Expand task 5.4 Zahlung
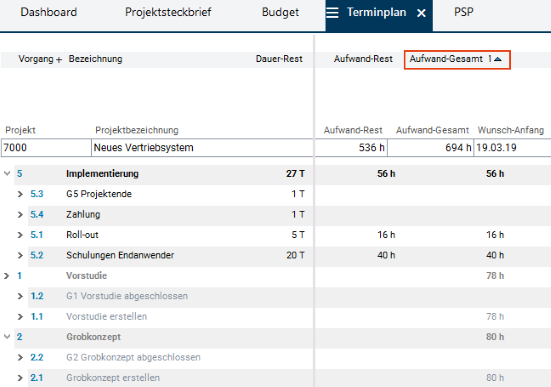Viewport: 551px width, 387px height. pyautogui.click(x=20, y=214)
